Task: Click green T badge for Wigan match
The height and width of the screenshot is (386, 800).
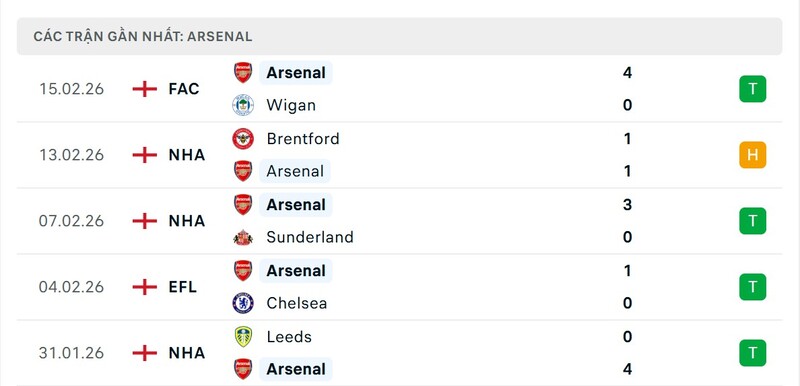Action: click(x=753, y=89)
